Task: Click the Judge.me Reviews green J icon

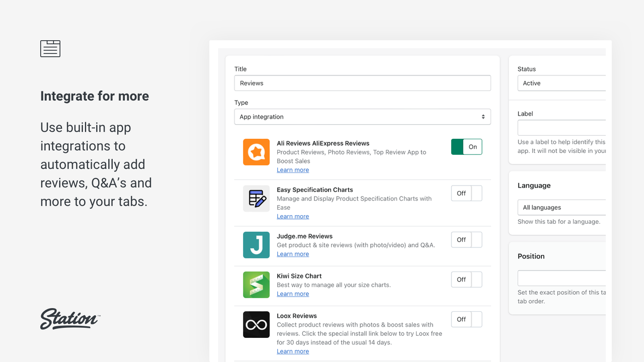Action: [256, 245]
